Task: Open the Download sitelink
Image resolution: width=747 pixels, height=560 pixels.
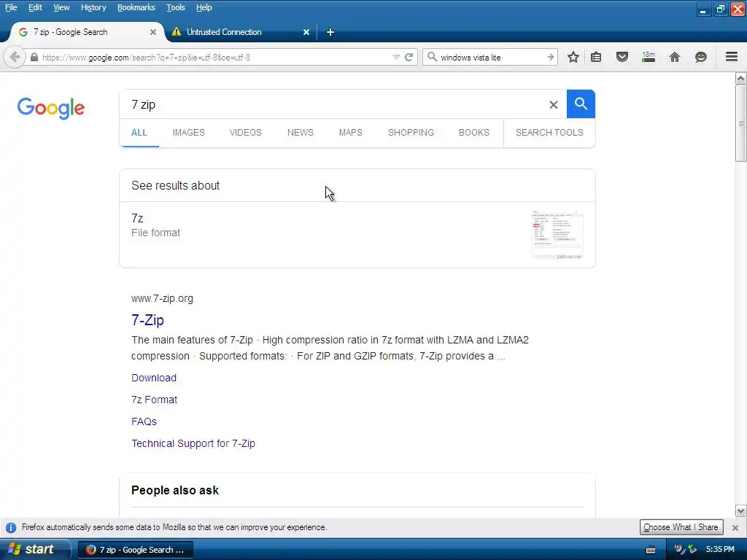Action: coord(154,378)
